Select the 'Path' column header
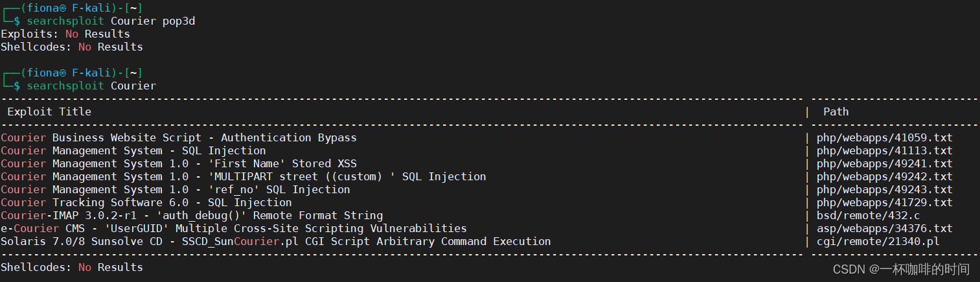This screenshot has height=282, width=980. click(836, 112)
